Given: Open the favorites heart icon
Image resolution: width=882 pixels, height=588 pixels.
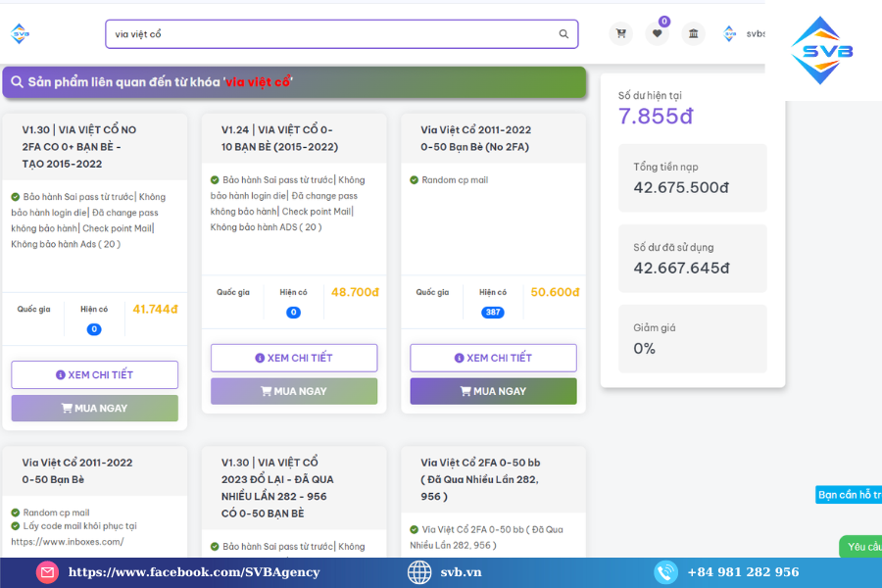Looking at the screenshot, I should [657, 33].
